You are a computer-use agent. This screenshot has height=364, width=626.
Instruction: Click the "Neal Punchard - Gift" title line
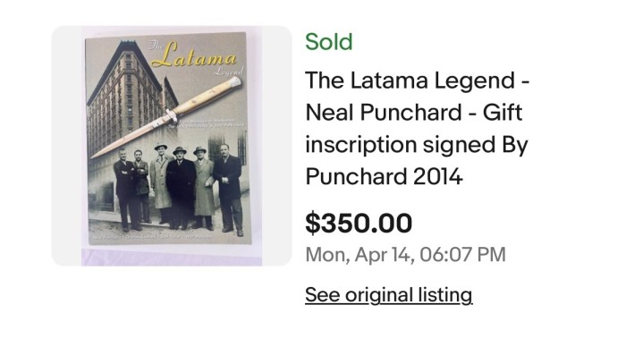413,113
